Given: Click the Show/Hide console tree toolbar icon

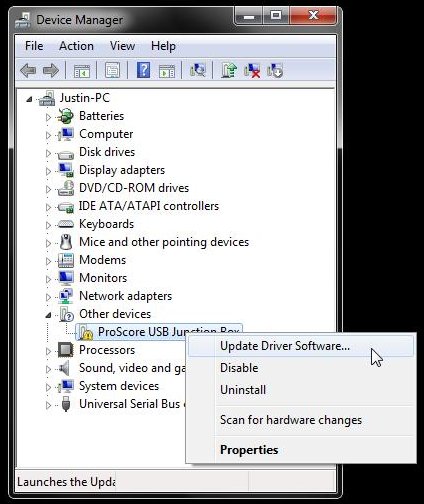Looking at the screenshot, I should 82,71.
